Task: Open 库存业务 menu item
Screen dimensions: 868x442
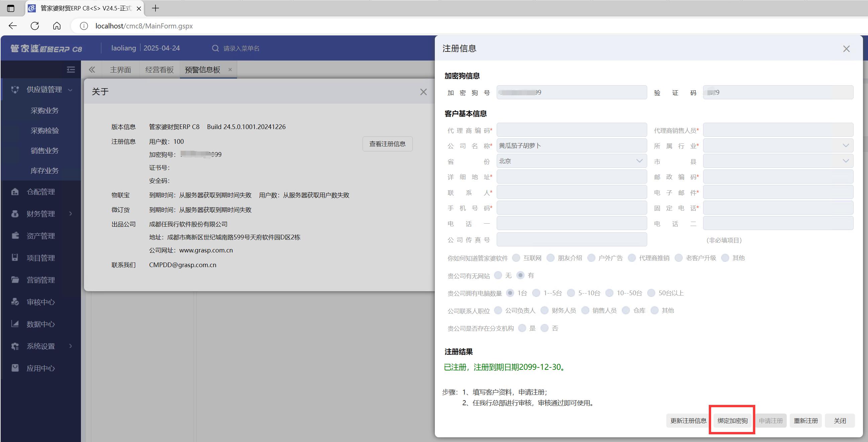Action: 44,171
